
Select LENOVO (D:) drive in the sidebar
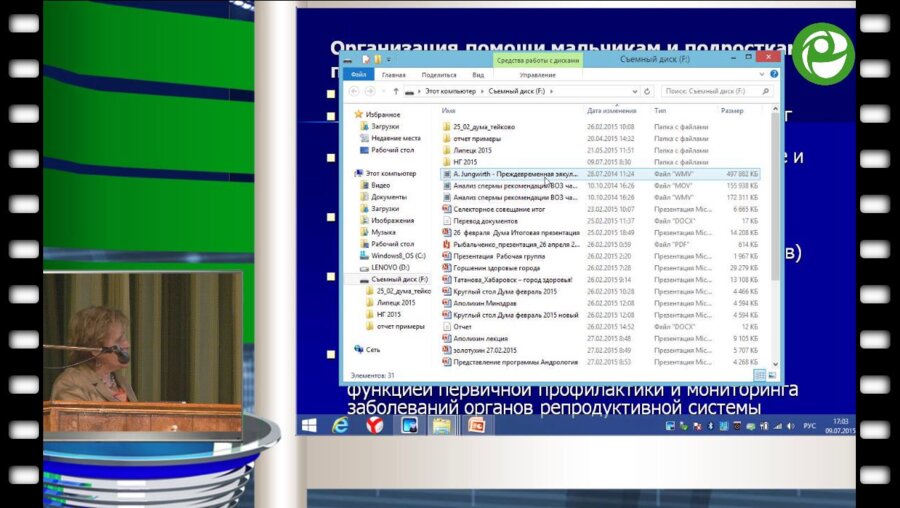[x=390, y=267]
